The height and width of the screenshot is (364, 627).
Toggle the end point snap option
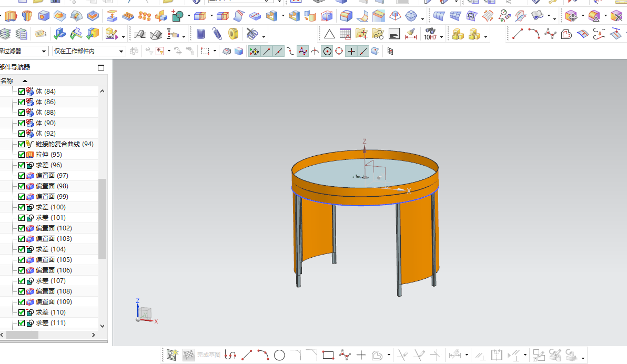(x=266, y=51)
